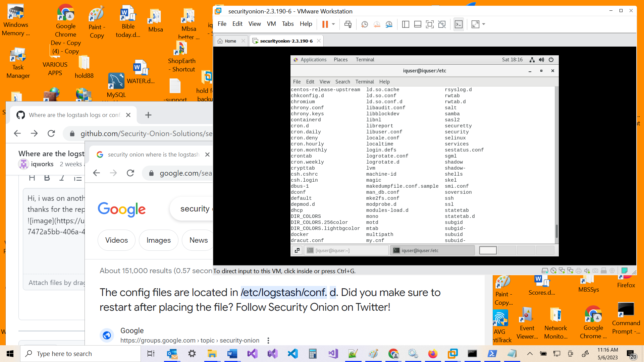Filter Google results by News

click(x=199, y=240)
